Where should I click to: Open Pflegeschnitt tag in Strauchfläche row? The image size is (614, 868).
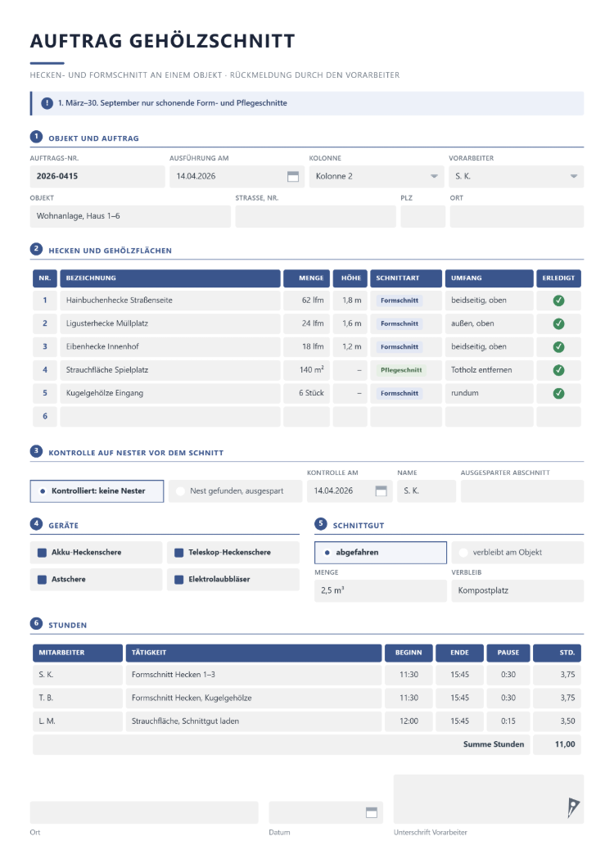point(401,370)
